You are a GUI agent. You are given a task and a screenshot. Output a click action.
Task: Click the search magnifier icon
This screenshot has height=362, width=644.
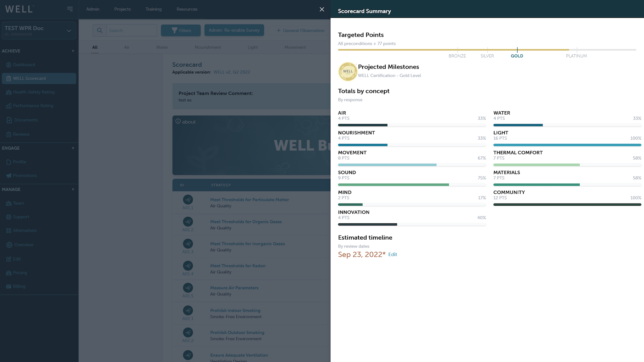pos(100,30)
